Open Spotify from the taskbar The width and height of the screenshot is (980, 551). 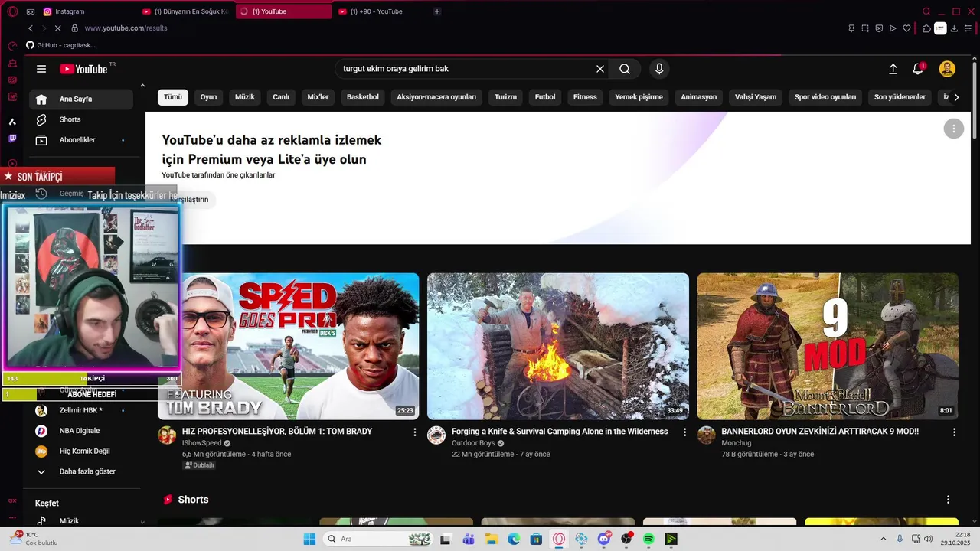click(x=648, y=540)
